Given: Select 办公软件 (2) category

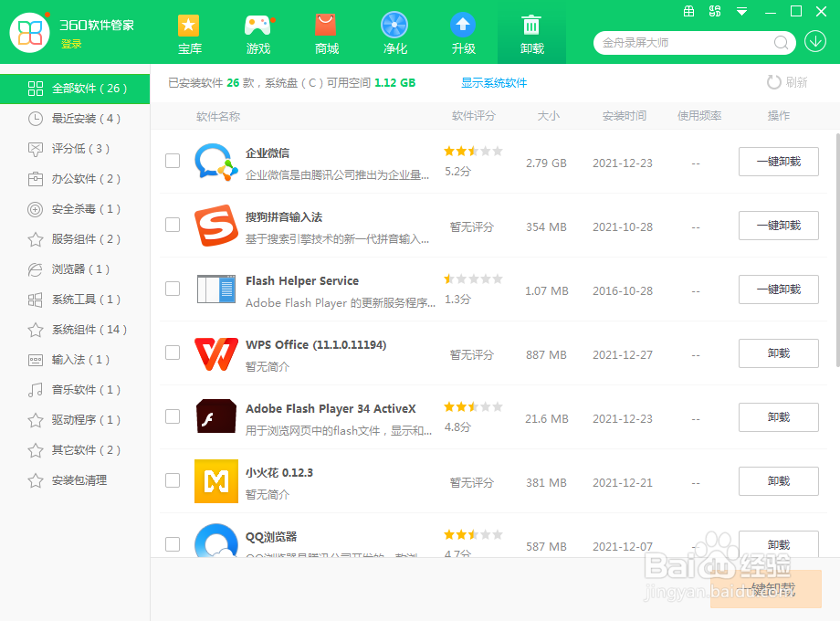Looking at the screenshot, I should click(75, 179).
